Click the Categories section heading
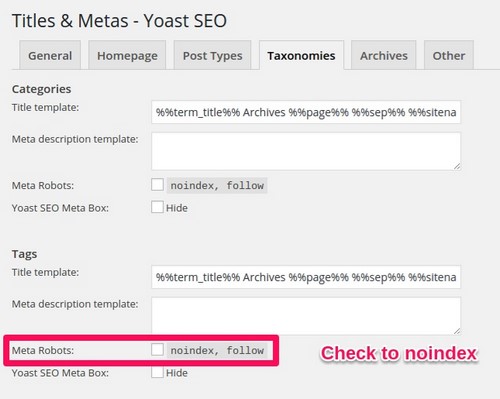 pyautogui.click(x=41, y=89)
